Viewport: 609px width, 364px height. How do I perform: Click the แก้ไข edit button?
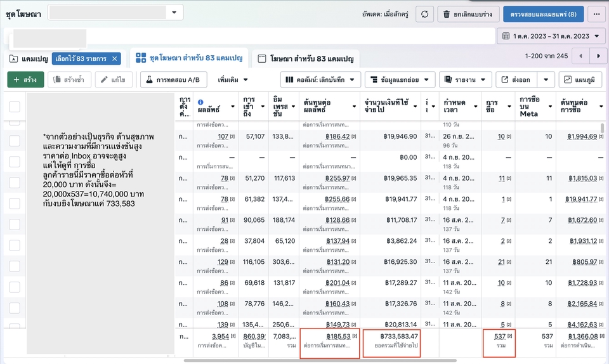tap(114, 79)
